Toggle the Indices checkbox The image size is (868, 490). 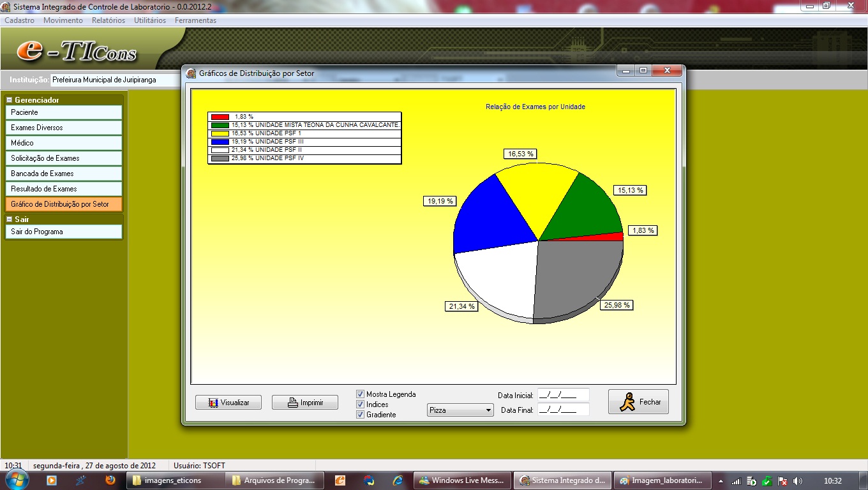point(361,405)
